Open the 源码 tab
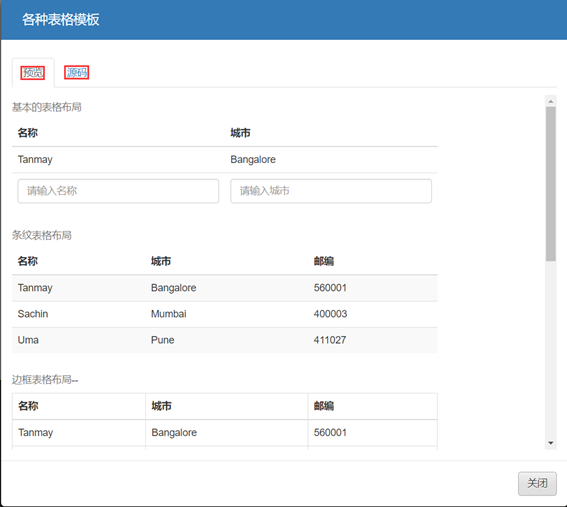This screenshot has height=507, width=567. pos(77,73)
